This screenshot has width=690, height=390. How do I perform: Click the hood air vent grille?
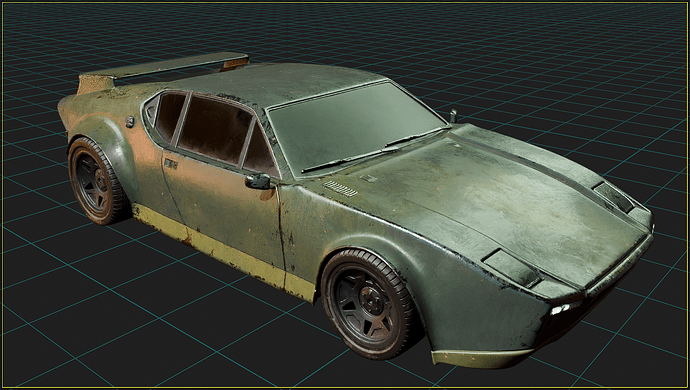tap(341, 189)
